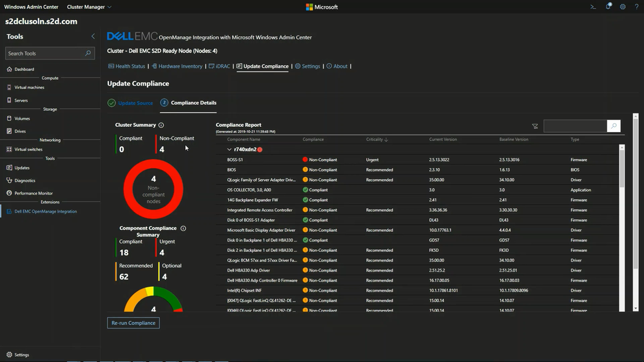644x362 pixels.
Task: Click the green Compliant icon for OS COLLECTOR
Action: pos(305,189)
